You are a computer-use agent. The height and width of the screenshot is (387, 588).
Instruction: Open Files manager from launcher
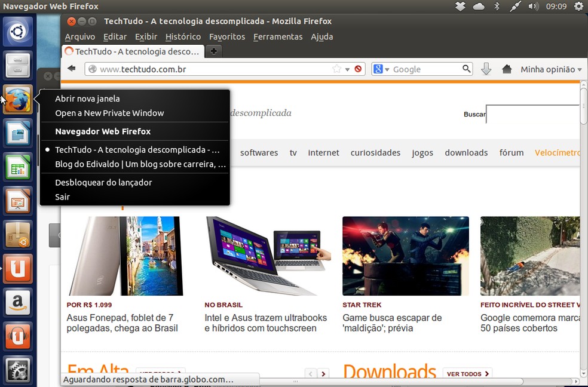pyautogui.click(x=17, y=66)
